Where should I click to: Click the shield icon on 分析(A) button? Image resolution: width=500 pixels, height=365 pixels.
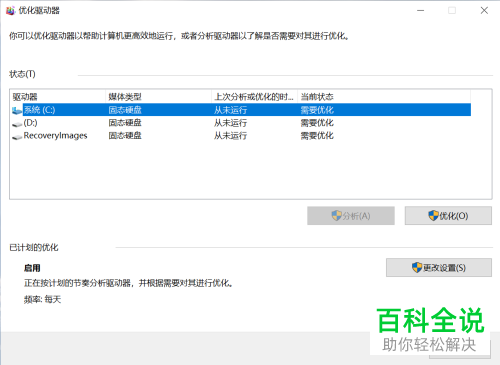pyautogui.click(x=336, y=216)
